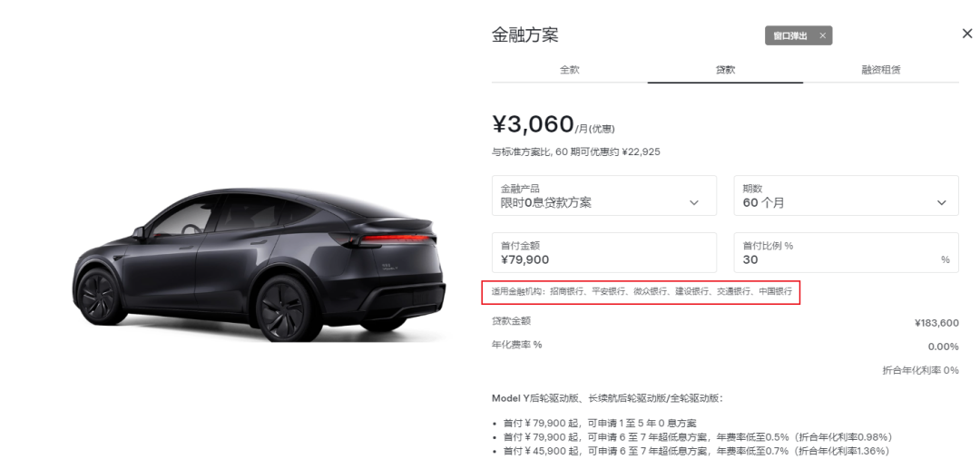Click the 1 至 5 年 0 息方案 bullet line
Image resolution: width=980 pixels, height=469 pixels.
point(598,423)
